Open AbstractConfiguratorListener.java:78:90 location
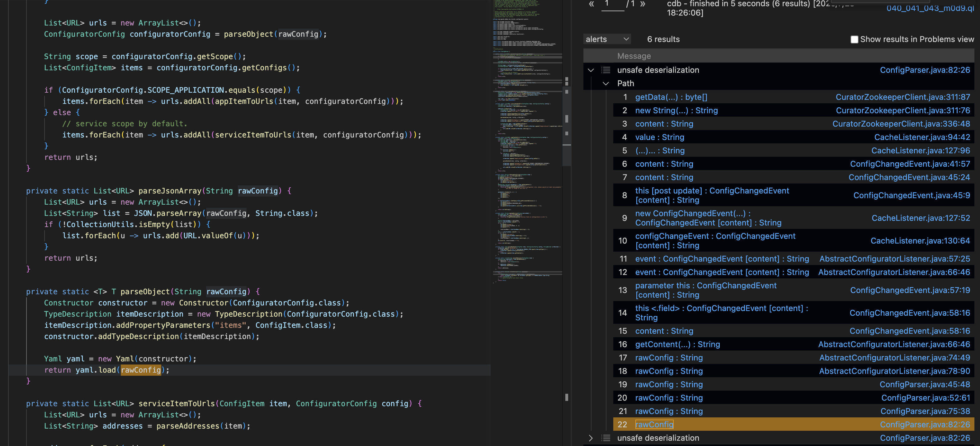The height and width of the screenshot is (446, 980). pyautogui.click(x=894, y=371)
